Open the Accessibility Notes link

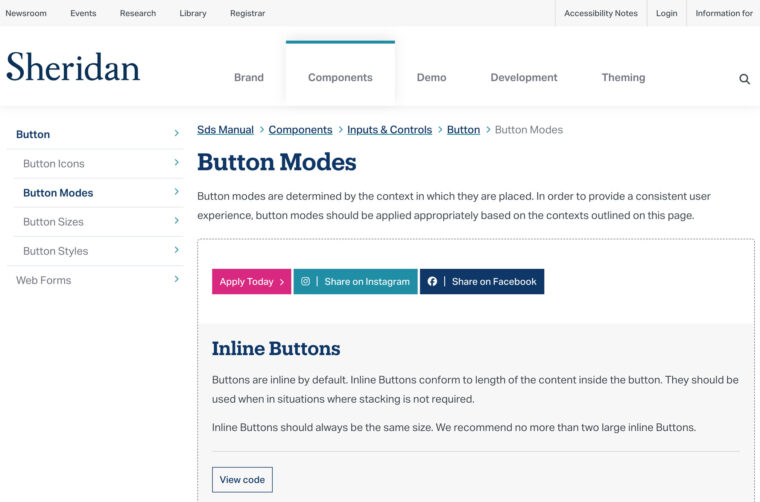coord(601,13)
